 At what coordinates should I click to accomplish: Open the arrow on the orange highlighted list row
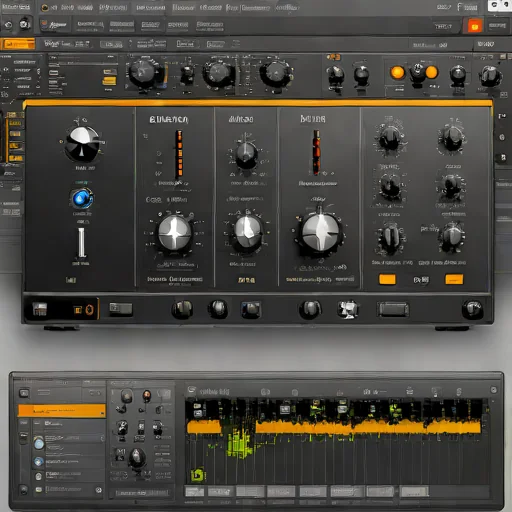point(102,413)
